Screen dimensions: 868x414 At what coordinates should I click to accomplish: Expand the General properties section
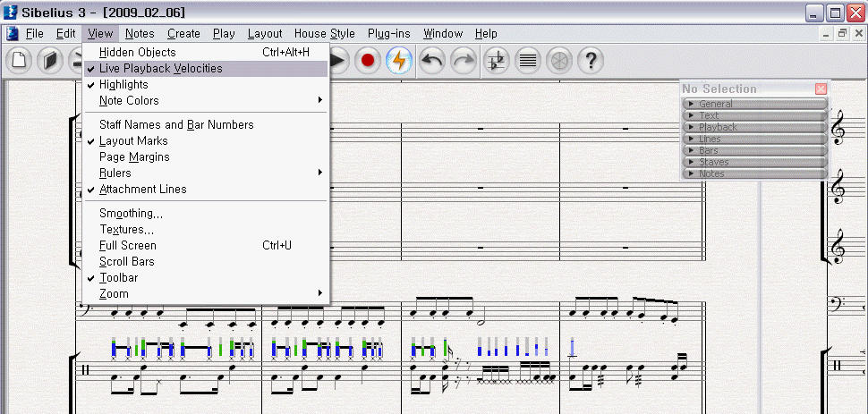coord(753,104)
